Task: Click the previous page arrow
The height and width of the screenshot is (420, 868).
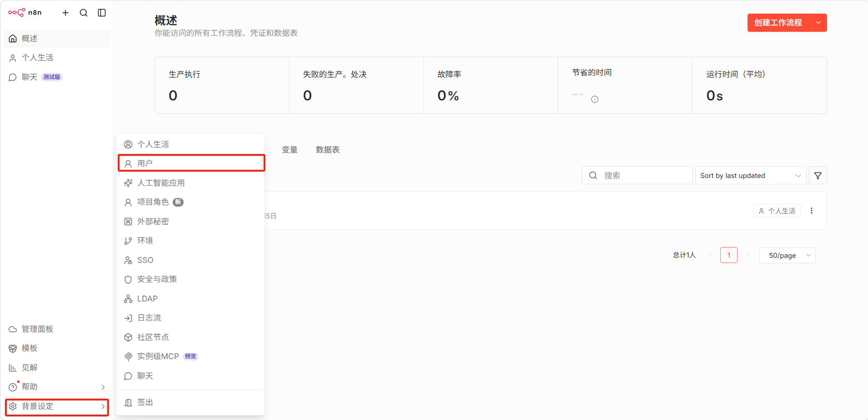Action: pos(710,255)
